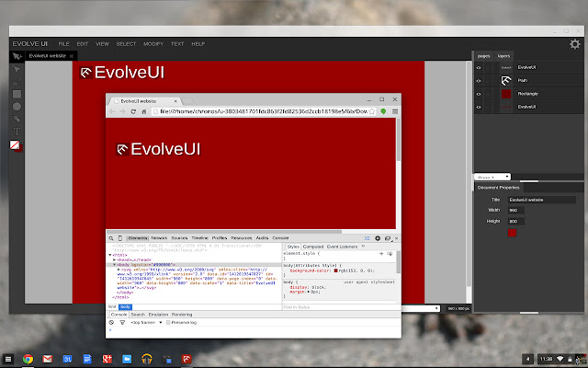Switch to the pages tab
The image size is (588, 368).
point(484,56)
